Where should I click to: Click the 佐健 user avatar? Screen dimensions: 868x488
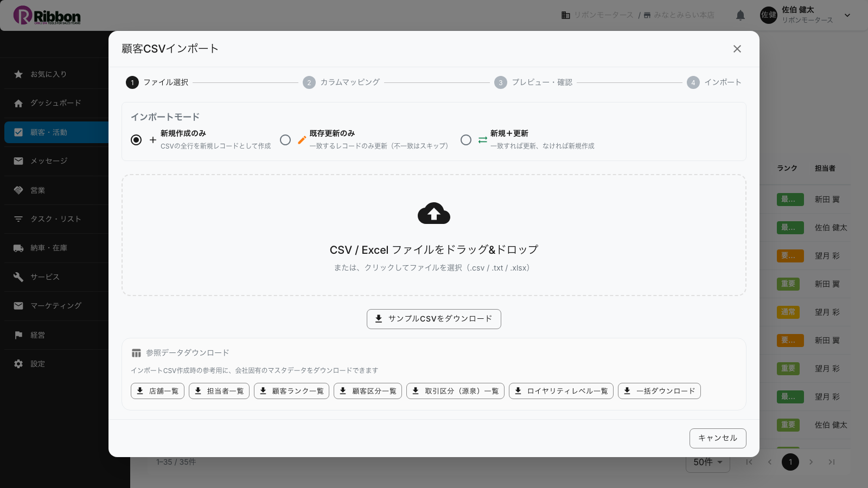(769, 15)
